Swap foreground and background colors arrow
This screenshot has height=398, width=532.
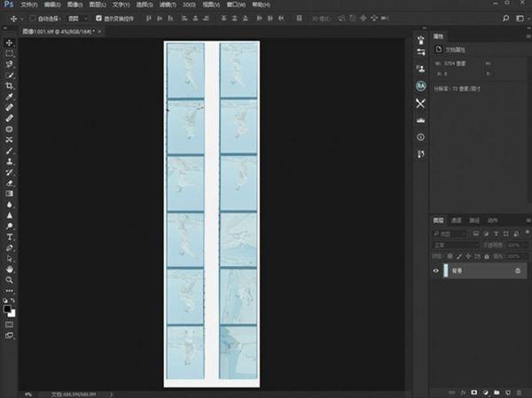12,300
